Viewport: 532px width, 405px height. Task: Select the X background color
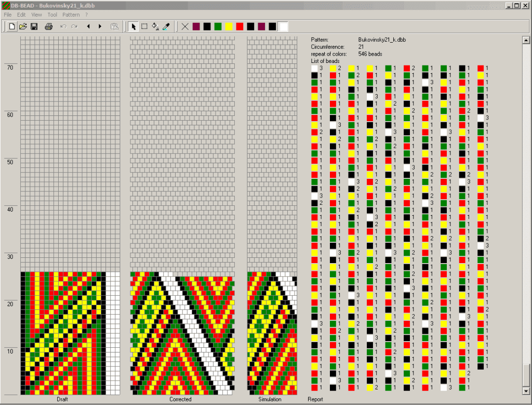(x=185, y=27)
